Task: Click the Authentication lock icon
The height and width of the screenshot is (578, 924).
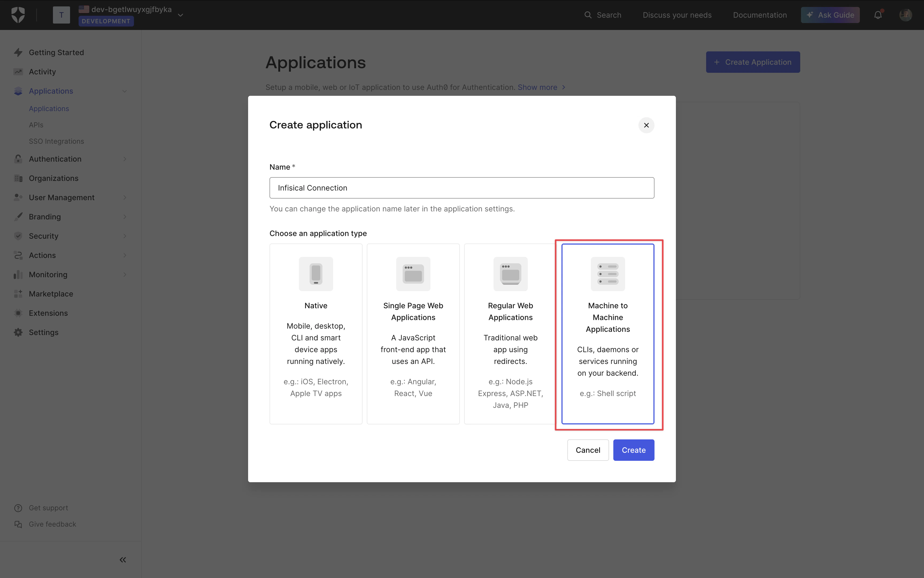Action: [x=18, y=159]
